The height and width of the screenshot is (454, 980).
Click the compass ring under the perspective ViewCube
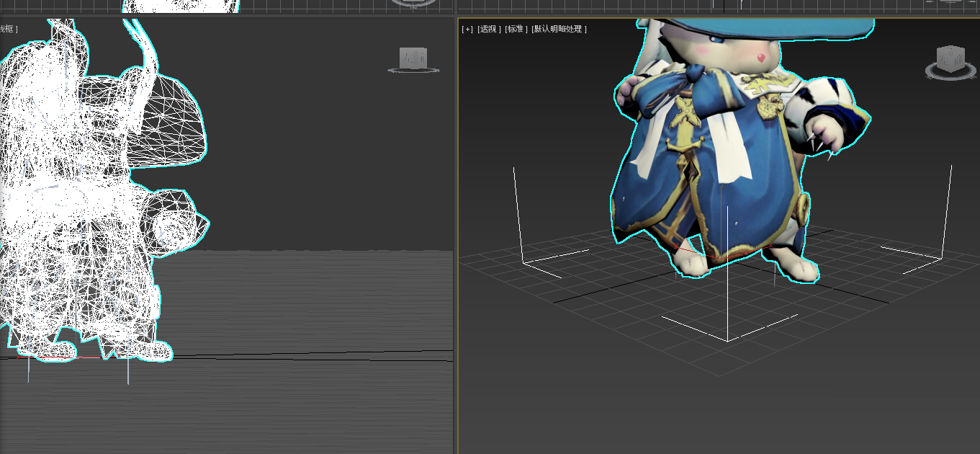pyautogui.click(x=951, y=75)
